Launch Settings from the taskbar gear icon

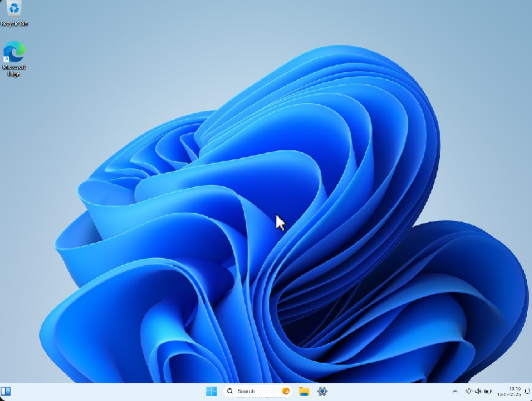[322, 391]
